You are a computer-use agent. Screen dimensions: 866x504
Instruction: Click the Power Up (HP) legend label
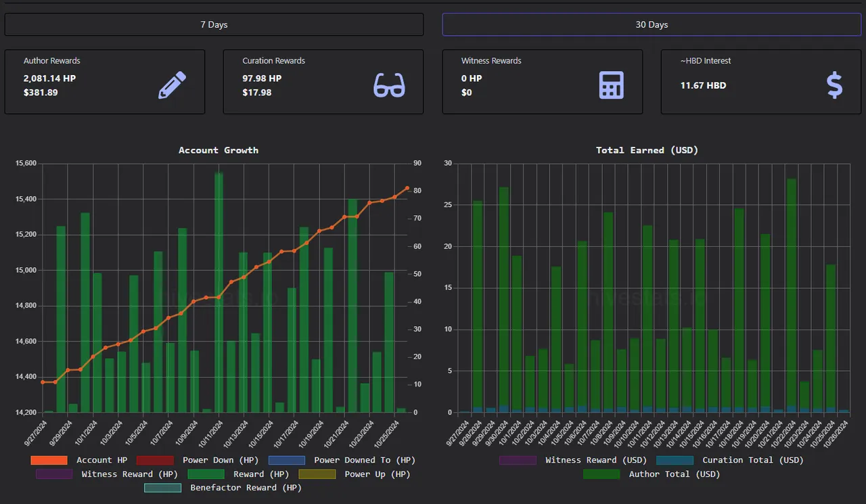pyautogui.click(x=378, y=474)
